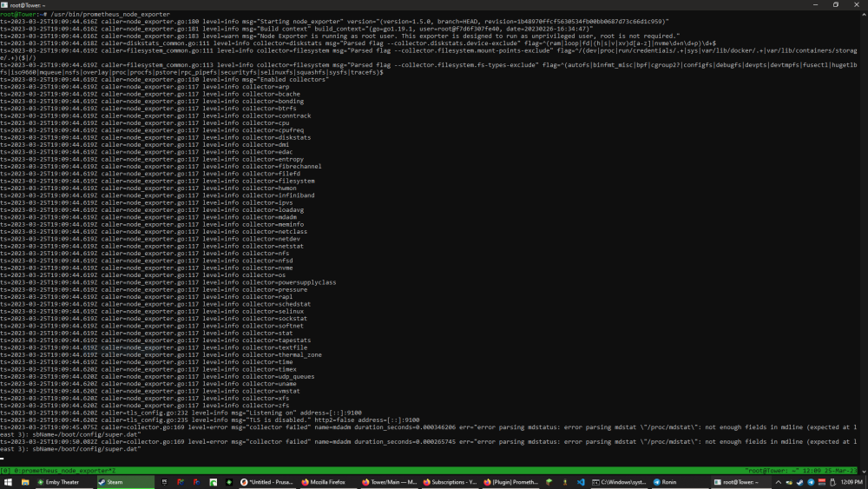The width and height of the screenshot is (868, 489).
Task: Click the "Listening on" address log line
Action: 181,413
